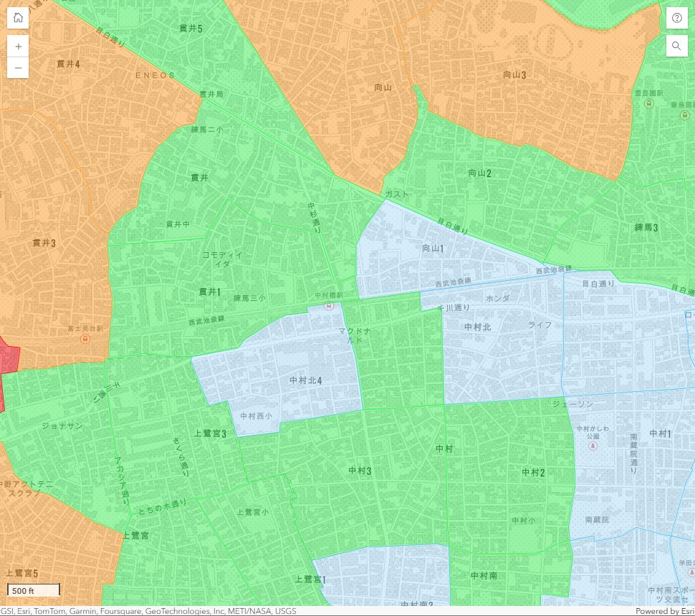Click the 中村橋駅 station icon

(329, 306)
